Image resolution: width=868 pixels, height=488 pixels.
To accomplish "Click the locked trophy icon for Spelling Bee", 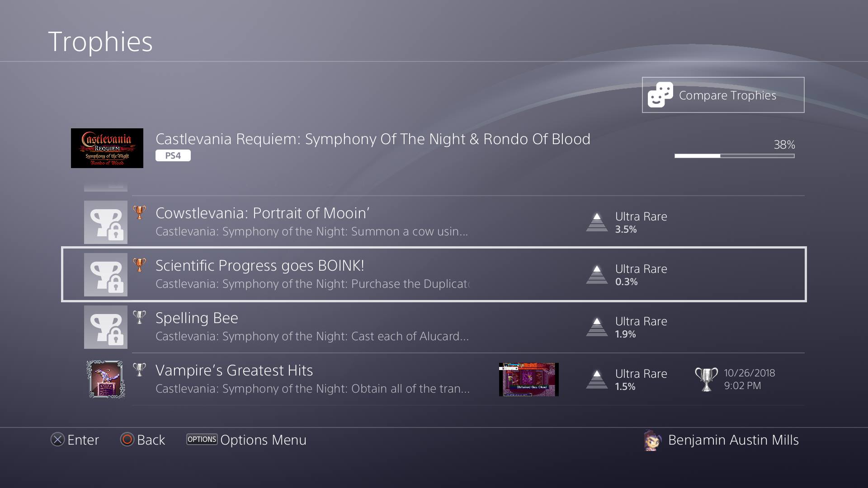I will click(106, 327).
